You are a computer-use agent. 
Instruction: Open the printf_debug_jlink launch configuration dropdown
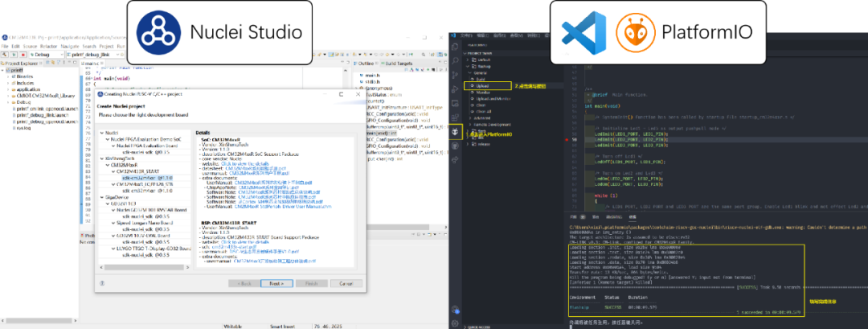[x=93, y=55]
